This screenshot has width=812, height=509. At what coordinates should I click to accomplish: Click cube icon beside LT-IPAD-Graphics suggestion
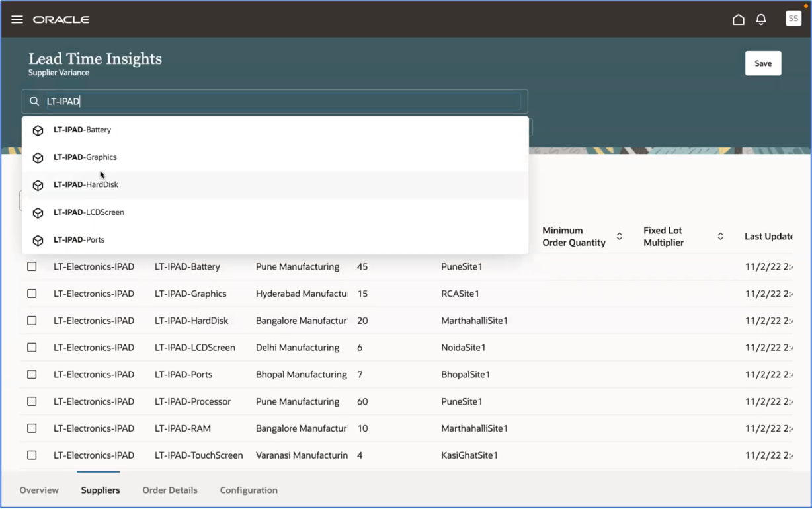click(x=38, y=158)
